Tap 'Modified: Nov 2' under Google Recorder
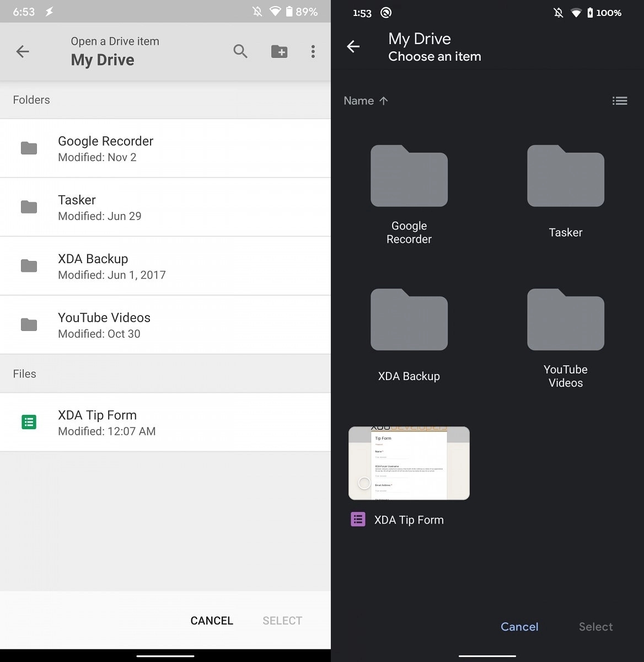This screenshot has width=644, height=662. 97,157
